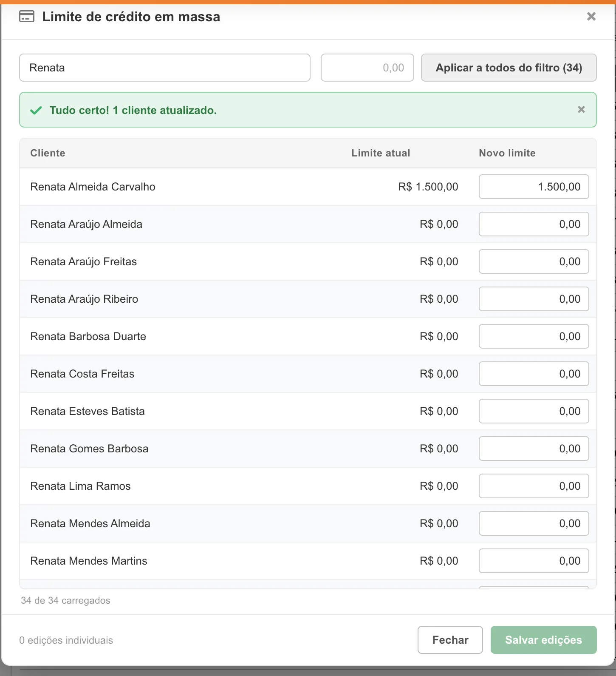Select the client name Renata Araújo Ribeiro
The width and height of the screenshot is (616, 676).
click(84, 299)
